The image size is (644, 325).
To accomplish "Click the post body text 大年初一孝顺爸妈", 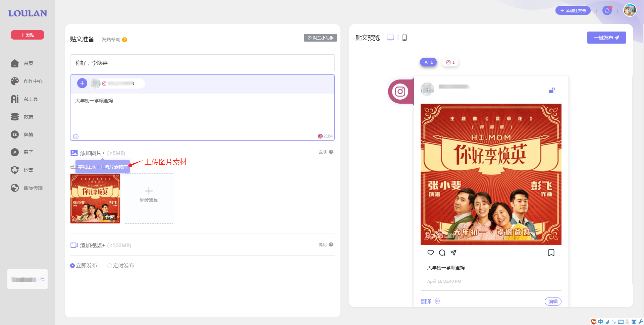I will pyautogui.click(x=94, y=101).
